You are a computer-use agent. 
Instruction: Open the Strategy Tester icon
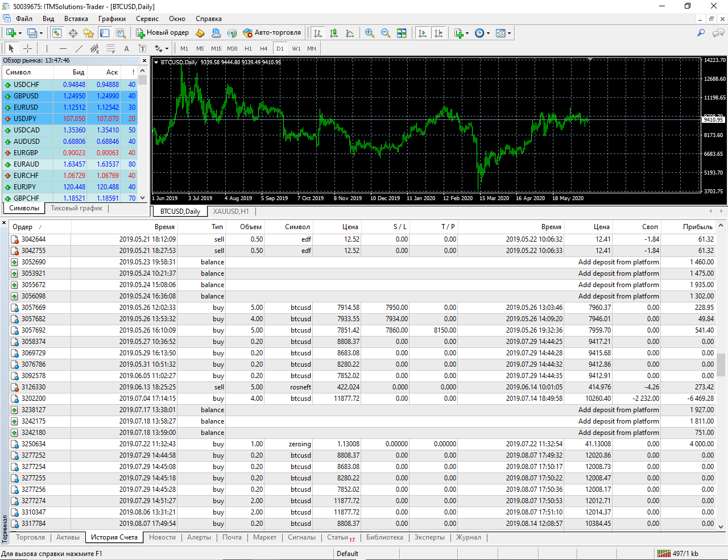pos(121,33)
